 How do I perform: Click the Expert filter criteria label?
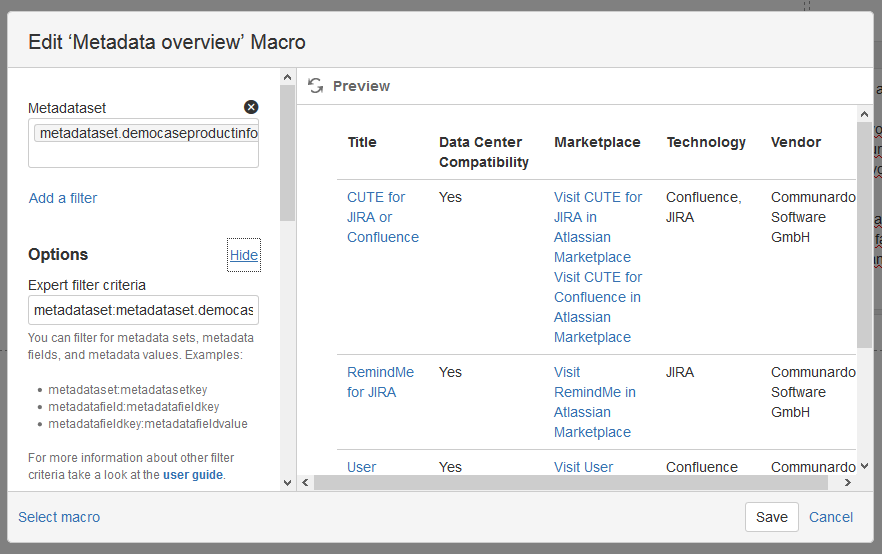[x=87, y=285]
